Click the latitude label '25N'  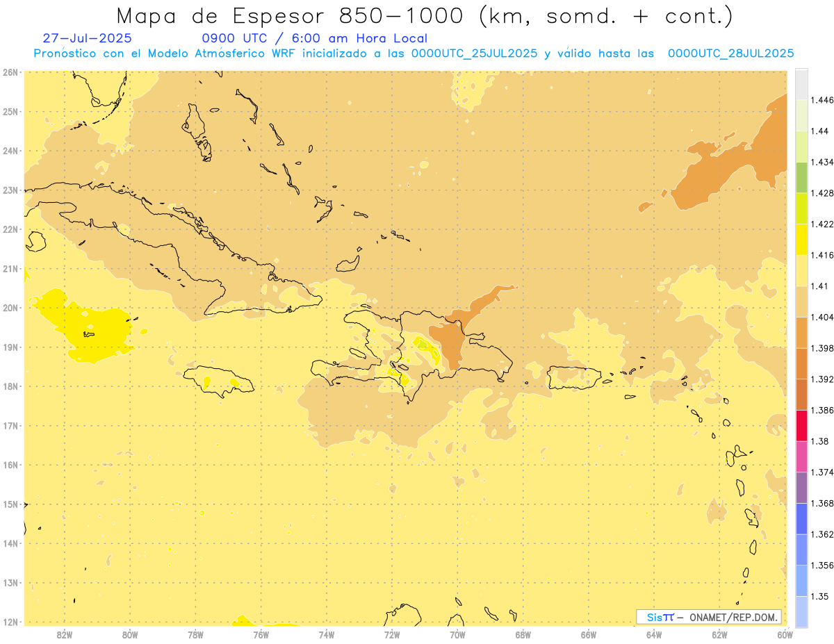click(10, 111)
